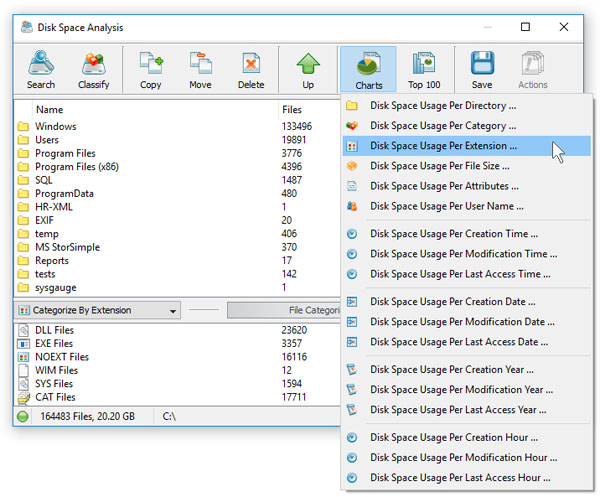Open Disk Space Usage Per Category chart
Viewport: 600px width, 497px height.
click(x=466, y=125)
